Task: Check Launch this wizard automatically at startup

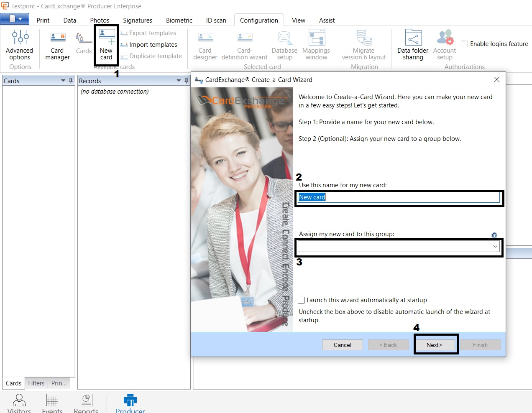Action: (301, 300)
